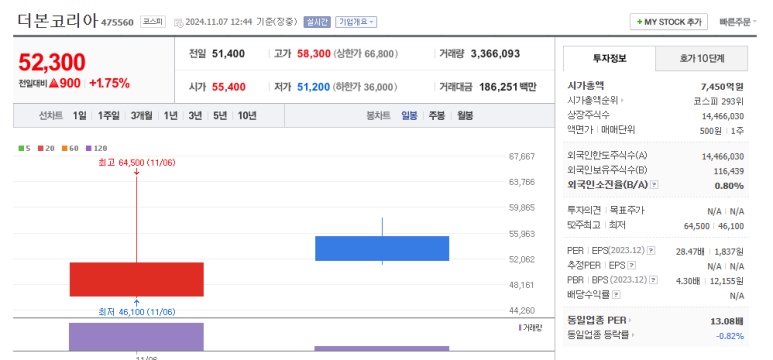Image resolution: width=773 pixels, height=360 pixels.
Task: Expand the 동일업종 등락률 arrow link
Action: pyautogui.click(x=632, y=335)
